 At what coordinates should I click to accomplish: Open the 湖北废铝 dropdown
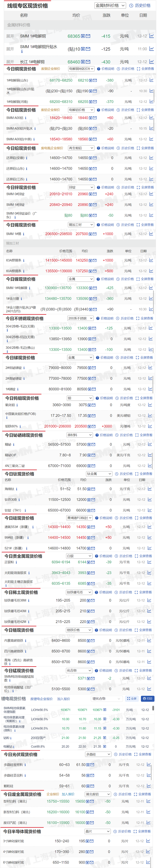(98, 794)
